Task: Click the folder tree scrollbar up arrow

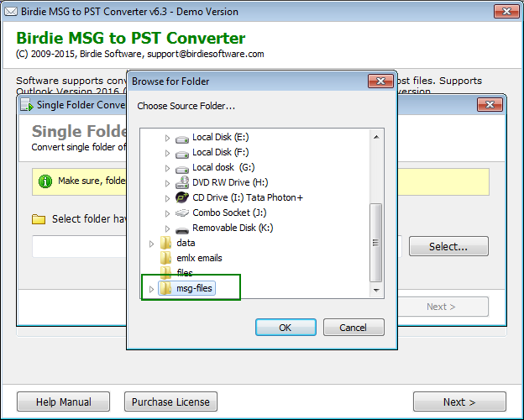Action: point(376,137)
